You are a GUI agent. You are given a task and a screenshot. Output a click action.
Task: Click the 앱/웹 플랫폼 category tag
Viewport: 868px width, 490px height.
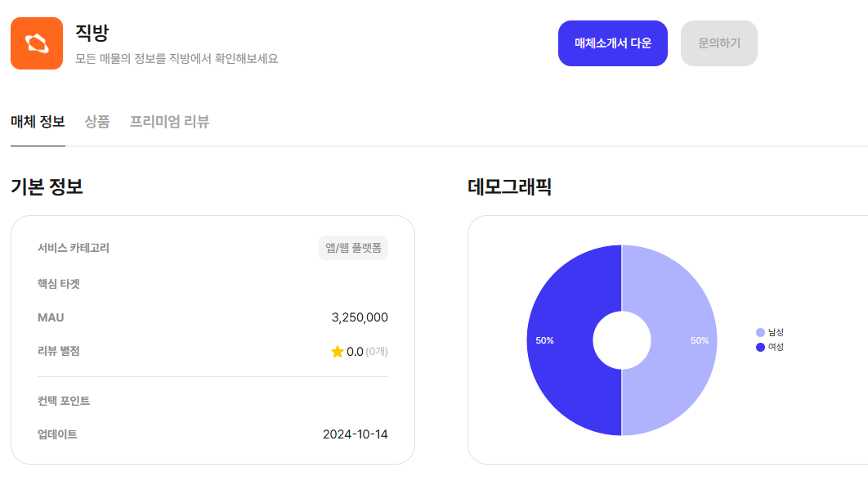(x=353, y=248)
